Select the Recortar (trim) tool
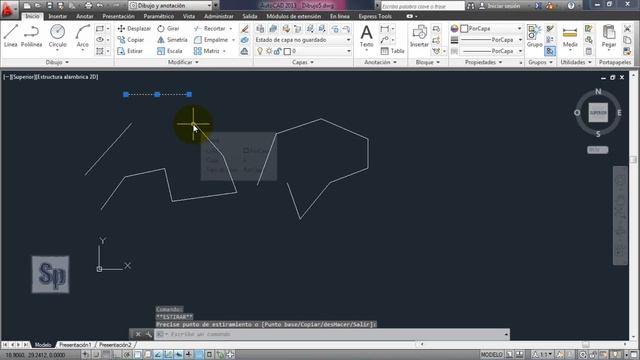This screenshot has width=640, height=360. tap(210, 29)
